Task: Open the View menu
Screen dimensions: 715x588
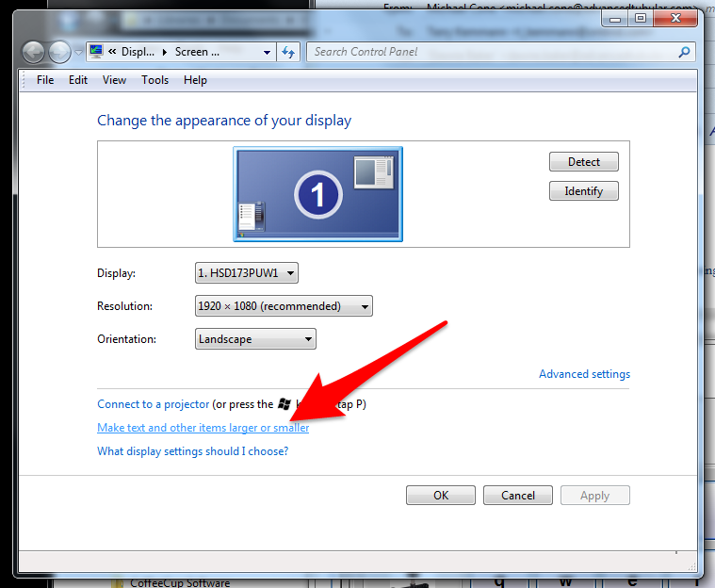Action: (x=114, y=80)
